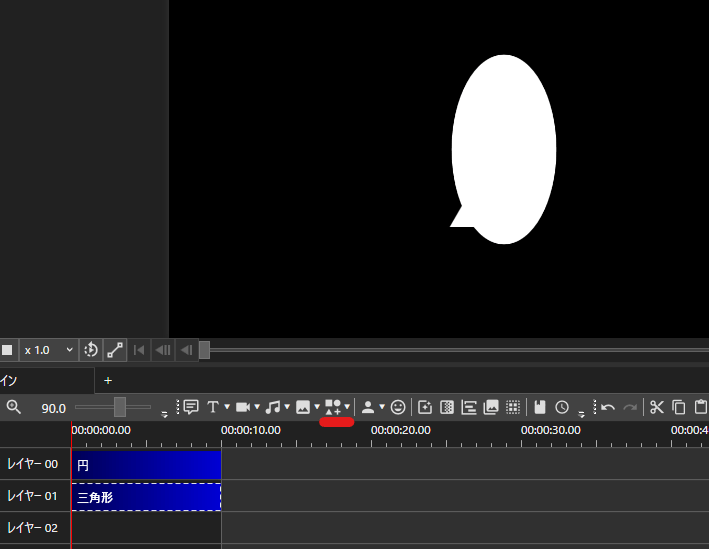Click the smiley face icon
Screen dimensions: 709x549
(x=398, y=407)
